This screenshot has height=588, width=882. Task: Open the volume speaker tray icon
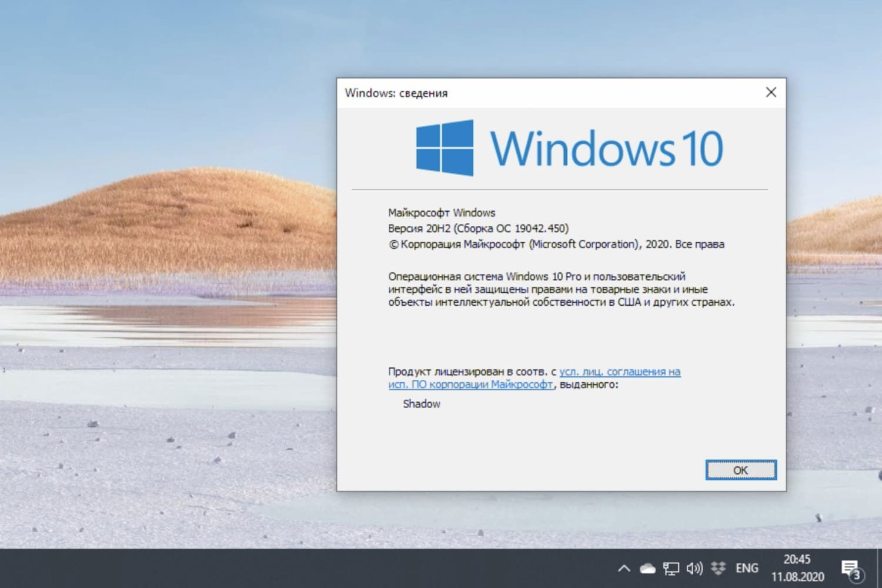click(694, 568)
